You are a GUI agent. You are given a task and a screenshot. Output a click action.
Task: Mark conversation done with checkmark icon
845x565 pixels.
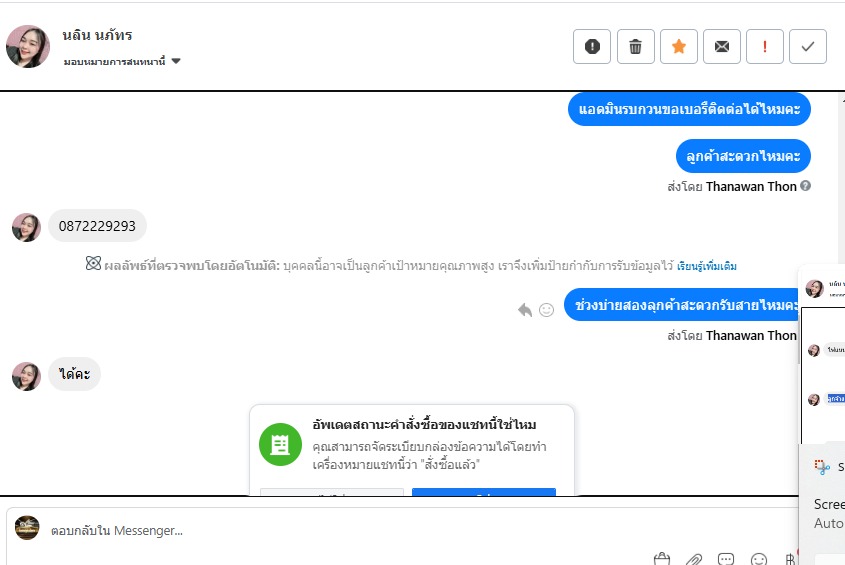coord(808,47)
